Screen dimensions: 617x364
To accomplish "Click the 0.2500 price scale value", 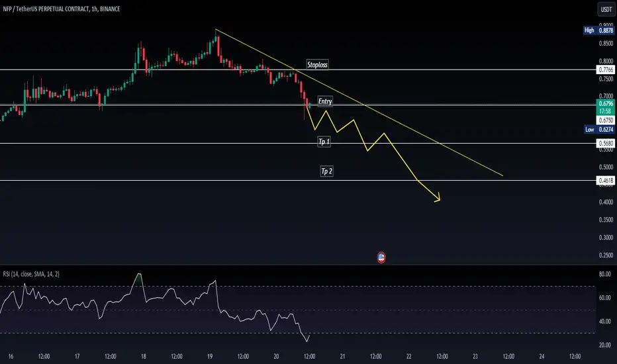I will pyautogui.click(x=606, y=255).
